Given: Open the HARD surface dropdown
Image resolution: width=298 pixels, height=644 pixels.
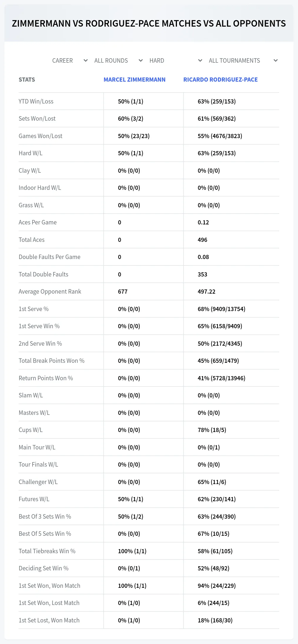Looking at the screenshot, I should click(x=175, y=61).
